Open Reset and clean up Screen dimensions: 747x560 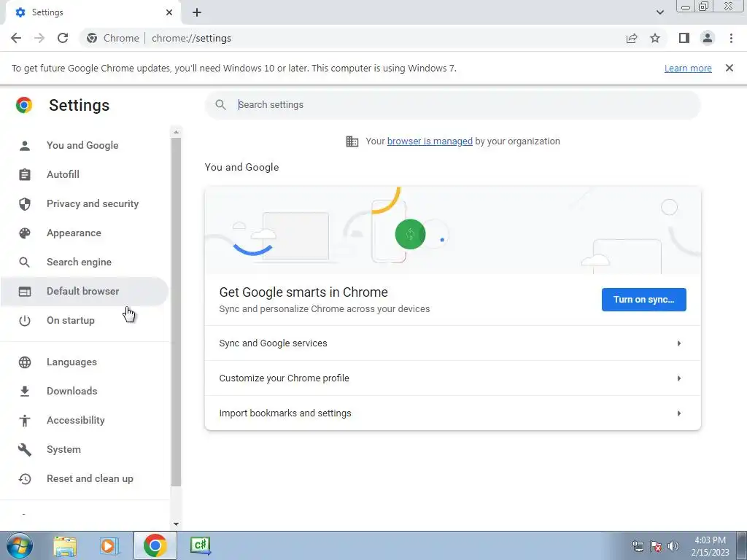[85, 478]
